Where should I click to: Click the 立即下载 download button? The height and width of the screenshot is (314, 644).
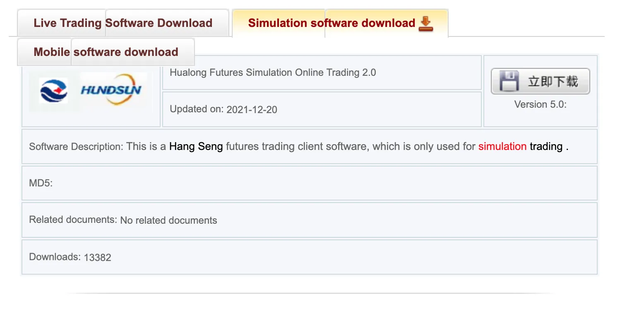pyautogui.click(x=540, y=81)
